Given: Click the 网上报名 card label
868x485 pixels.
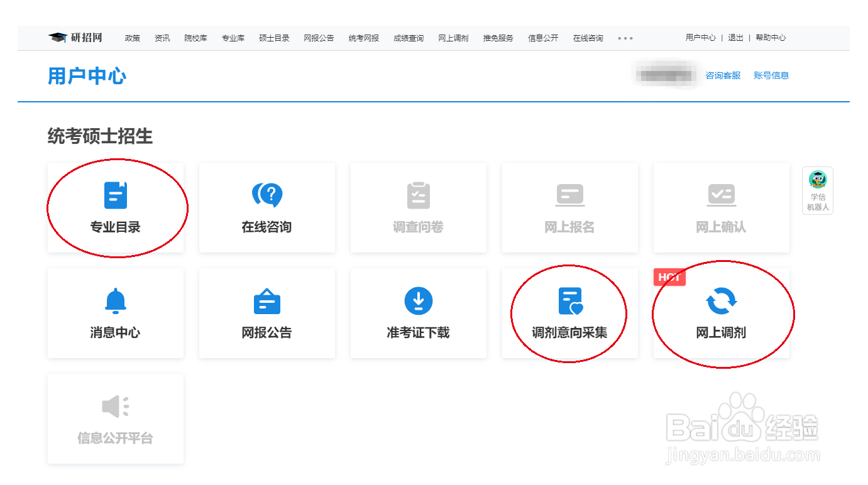Looking at the screenshot, I should [570, 227].
